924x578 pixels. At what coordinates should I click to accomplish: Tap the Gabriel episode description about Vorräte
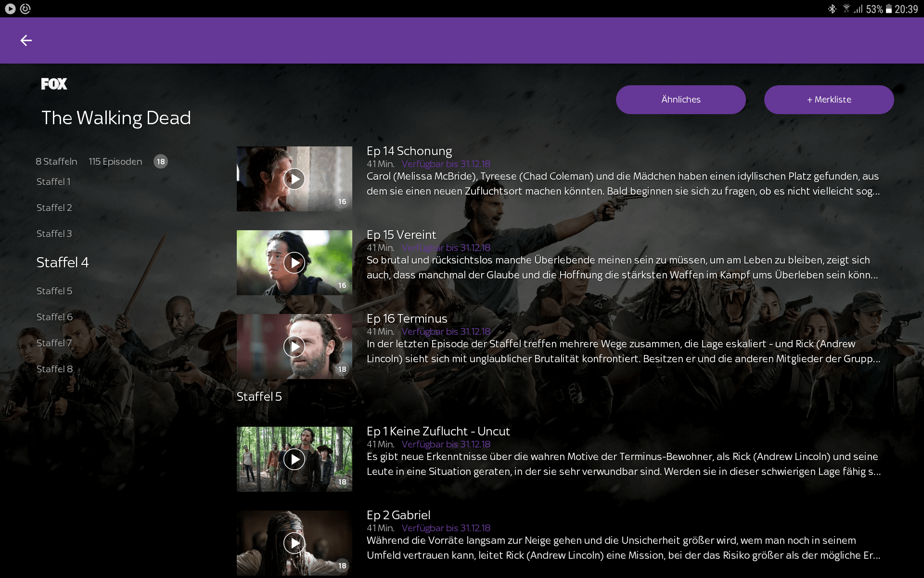tap(623, 548)
